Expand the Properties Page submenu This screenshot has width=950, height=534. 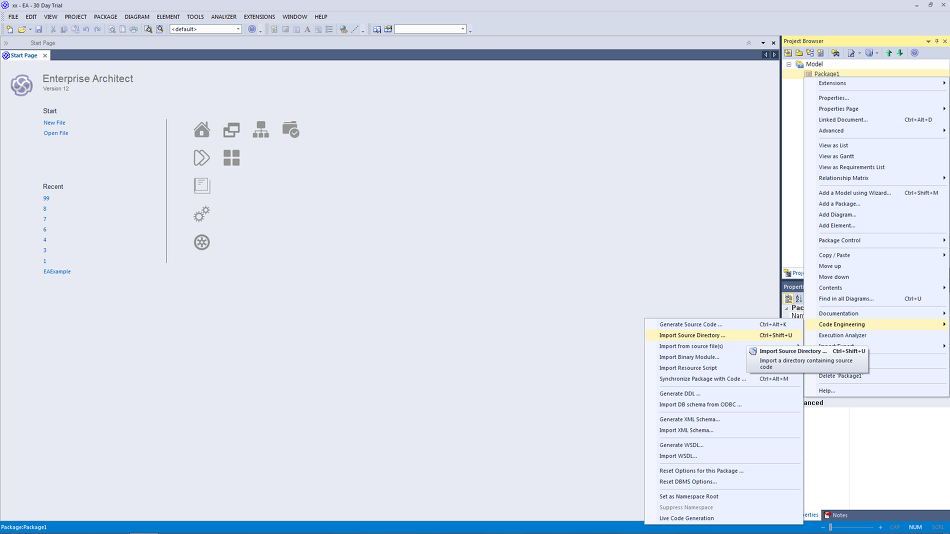[876, 109]
